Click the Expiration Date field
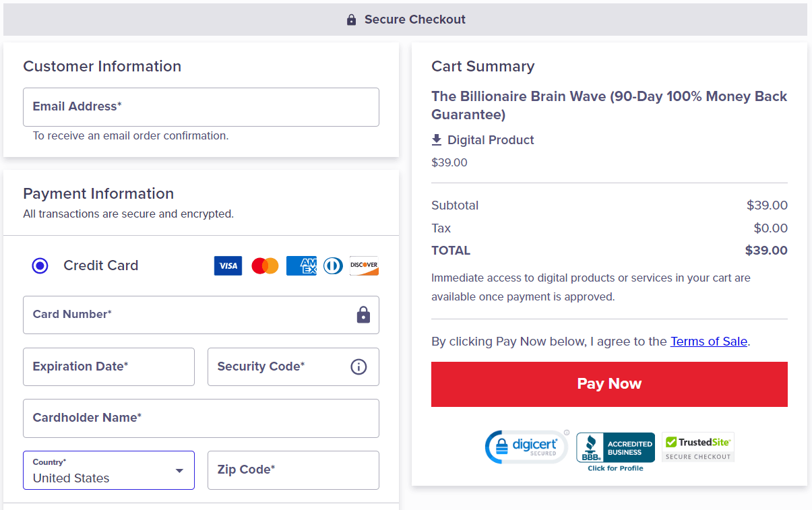Screen dimensions: 812x510 pos(108,366)
